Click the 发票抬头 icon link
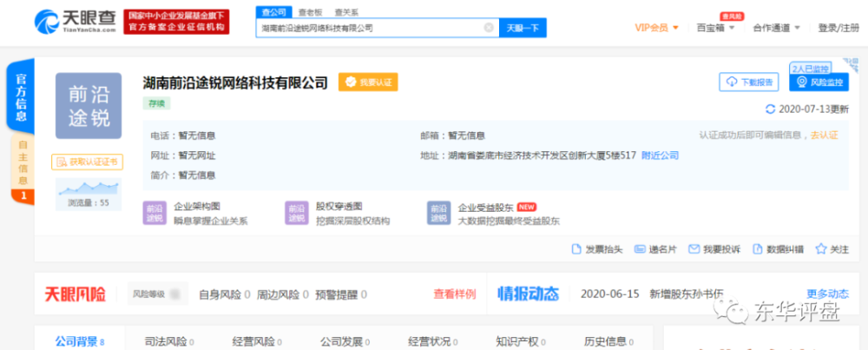Viewport: 868px width, 350px height. tap(597, 249)
